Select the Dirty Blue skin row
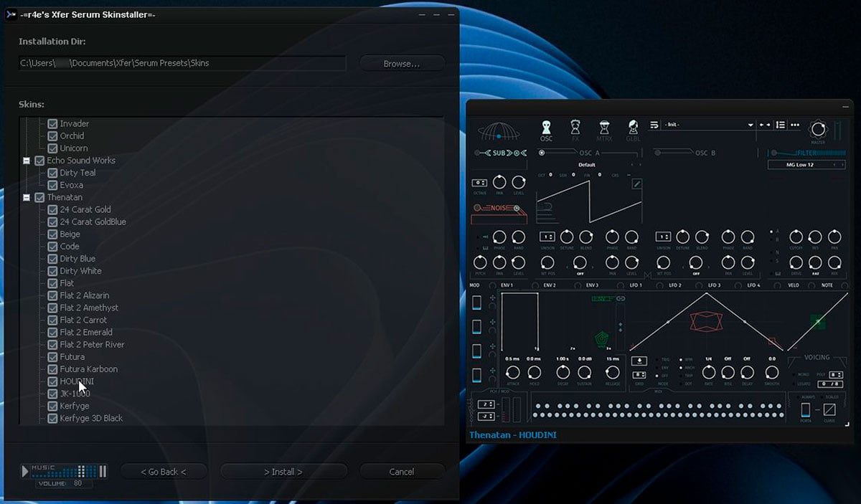Viewport: 861px width, 504px height. [77, 259]
